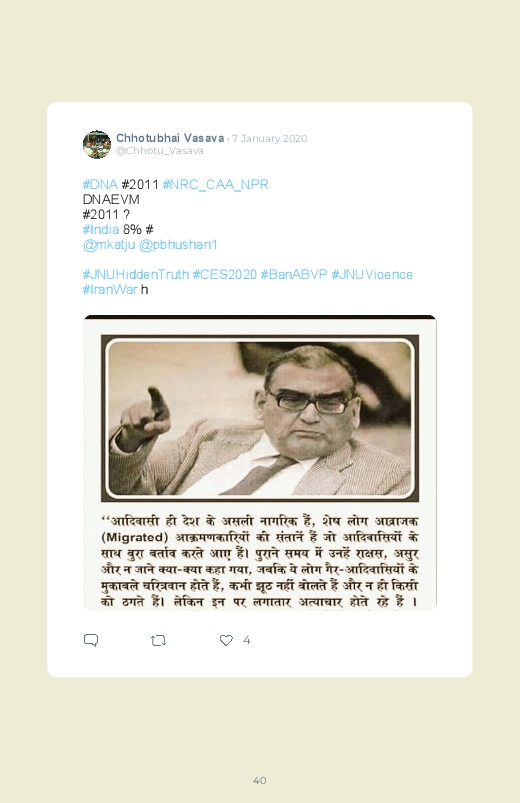This screenshot has height=803, width=520.
Task: Open the #IranWar hashtag
Action: (110, 289)
